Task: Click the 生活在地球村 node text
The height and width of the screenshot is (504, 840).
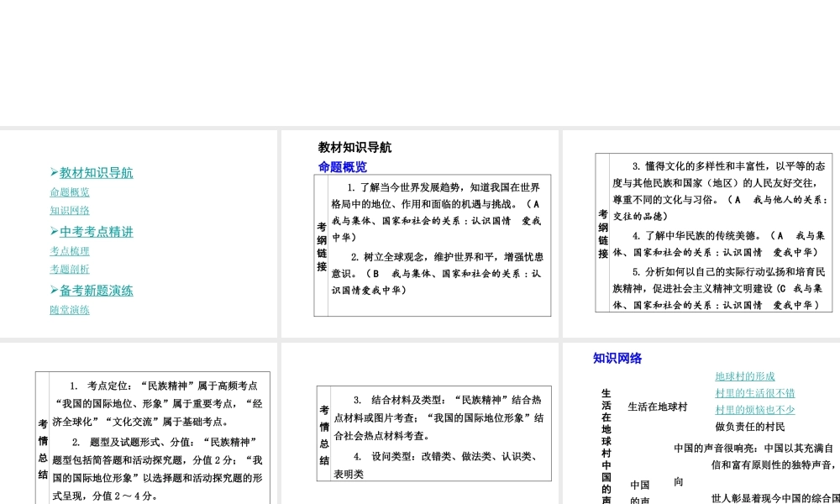Action: click(x=658, y=407)
